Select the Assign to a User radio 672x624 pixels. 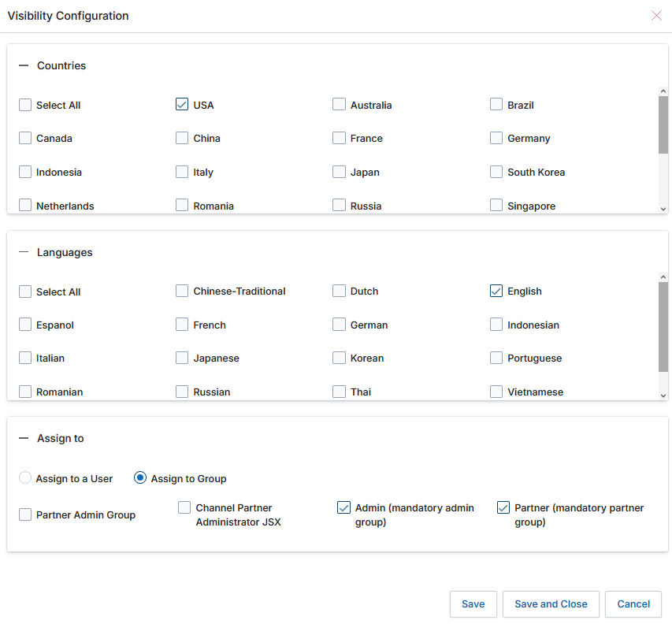[25, 477]
